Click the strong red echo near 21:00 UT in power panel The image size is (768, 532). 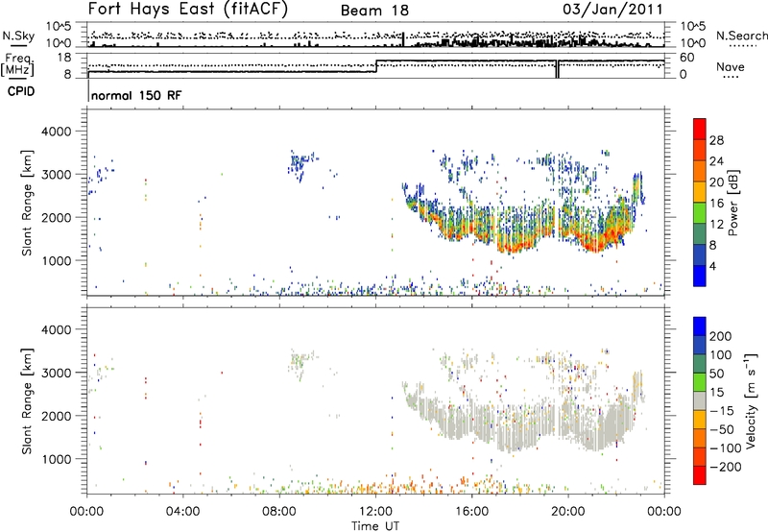596,243
